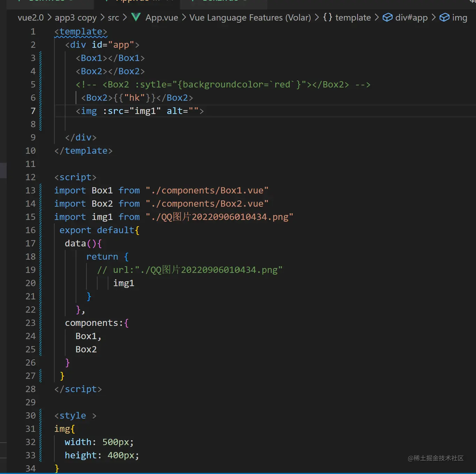Image resolution: width=476 pixels, height=474 pixels.
Task: Click line number 8 in the gutter
Action: 33,124
